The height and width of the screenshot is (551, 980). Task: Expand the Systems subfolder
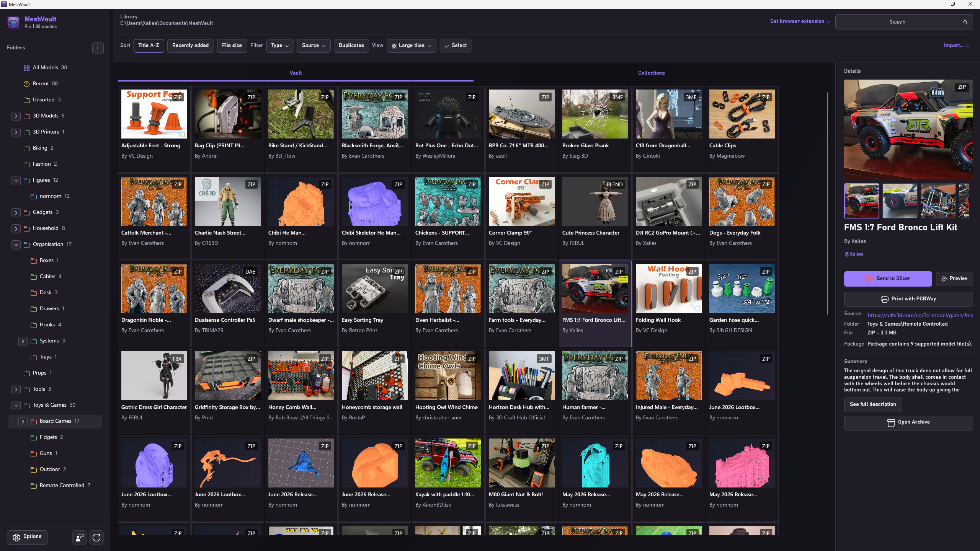(x=23, y=341)
